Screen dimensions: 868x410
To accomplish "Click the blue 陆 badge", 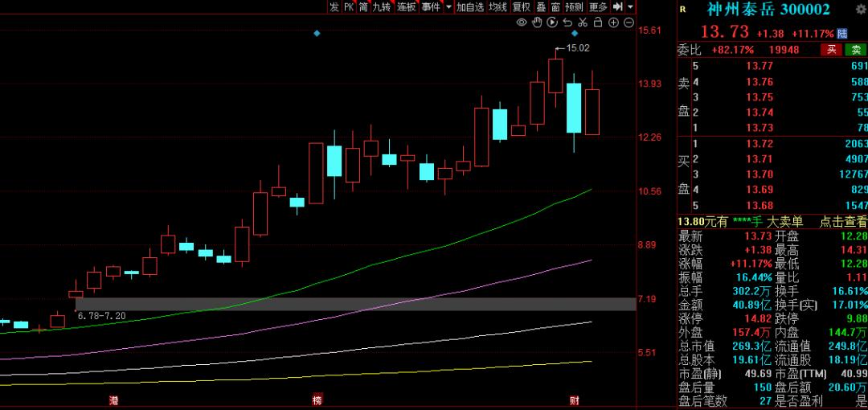I will point(842,33).
